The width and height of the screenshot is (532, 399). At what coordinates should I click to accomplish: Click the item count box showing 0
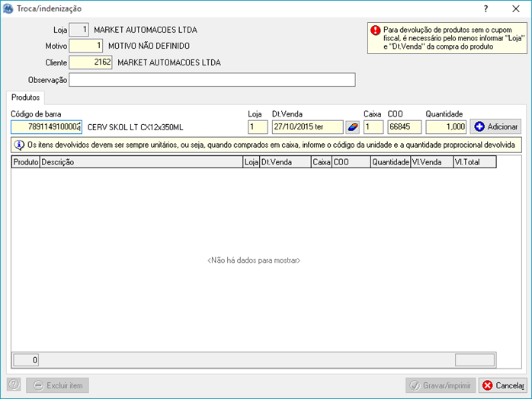(x=26, y=360)
